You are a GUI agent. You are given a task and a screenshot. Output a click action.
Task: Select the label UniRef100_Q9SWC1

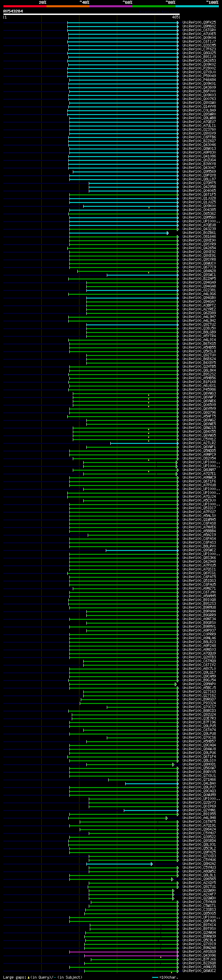point(199,275)
